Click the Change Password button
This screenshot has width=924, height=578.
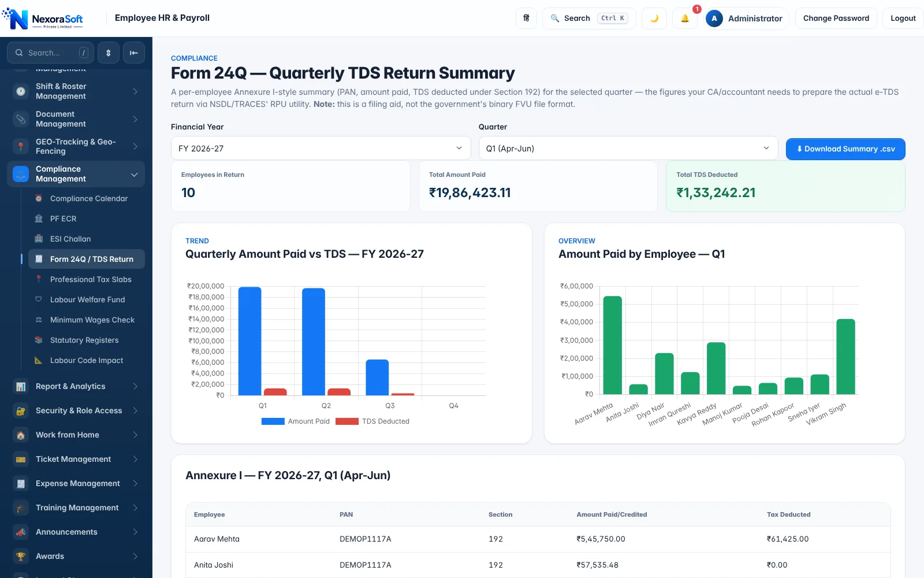(836, 18)
